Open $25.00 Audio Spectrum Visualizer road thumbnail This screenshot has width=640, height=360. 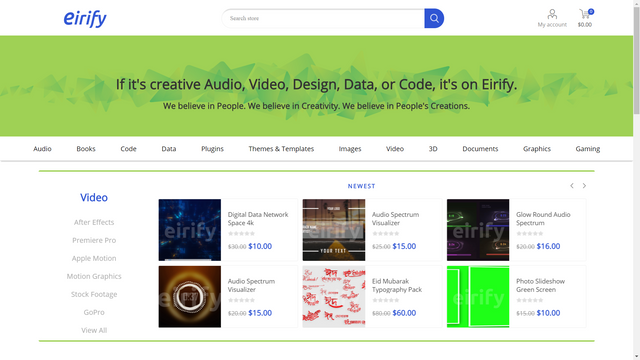[334, 230]
